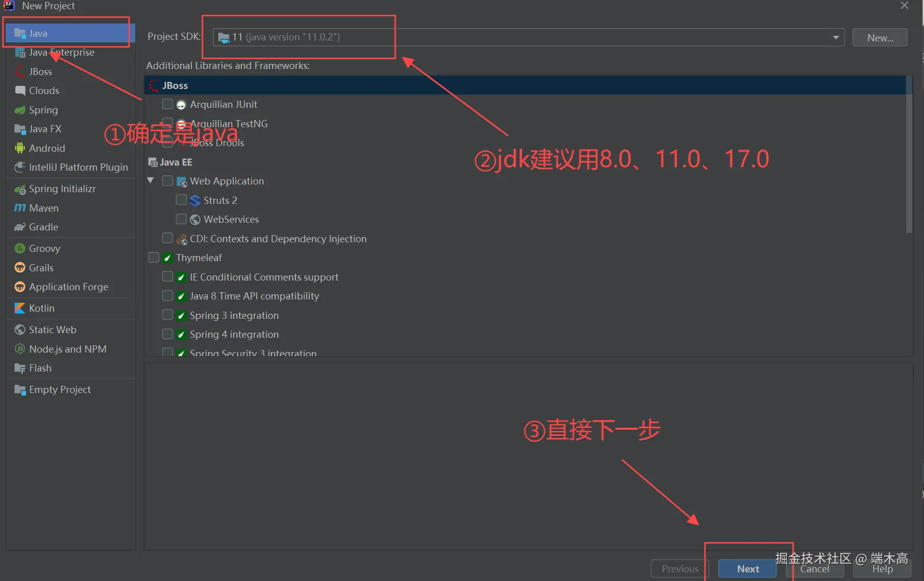Enable the Web Application checkbox
Image resolution: width=924 pixels, height=581 pixels.
coord(167,180)
